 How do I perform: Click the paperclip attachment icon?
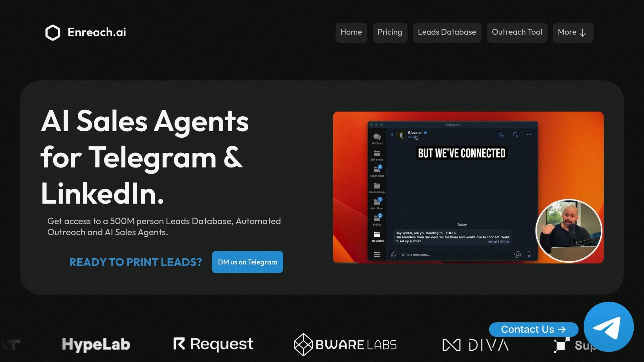pos(394,255)
